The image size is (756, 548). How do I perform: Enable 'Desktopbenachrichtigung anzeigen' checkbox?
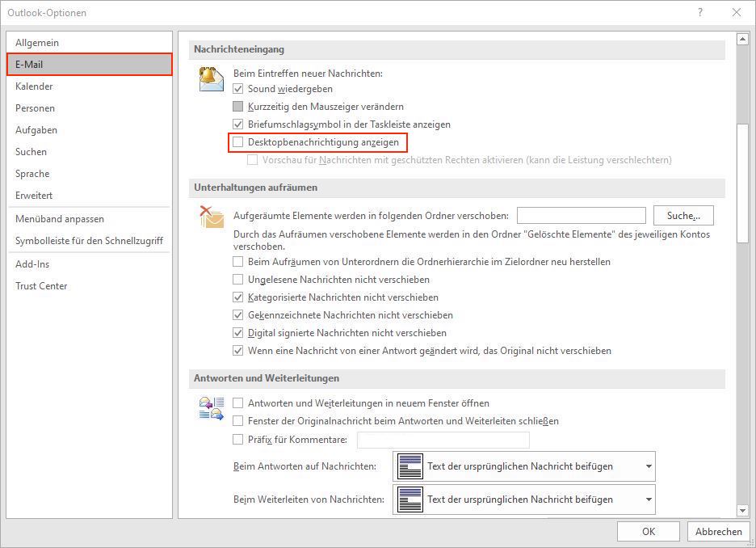237,142
